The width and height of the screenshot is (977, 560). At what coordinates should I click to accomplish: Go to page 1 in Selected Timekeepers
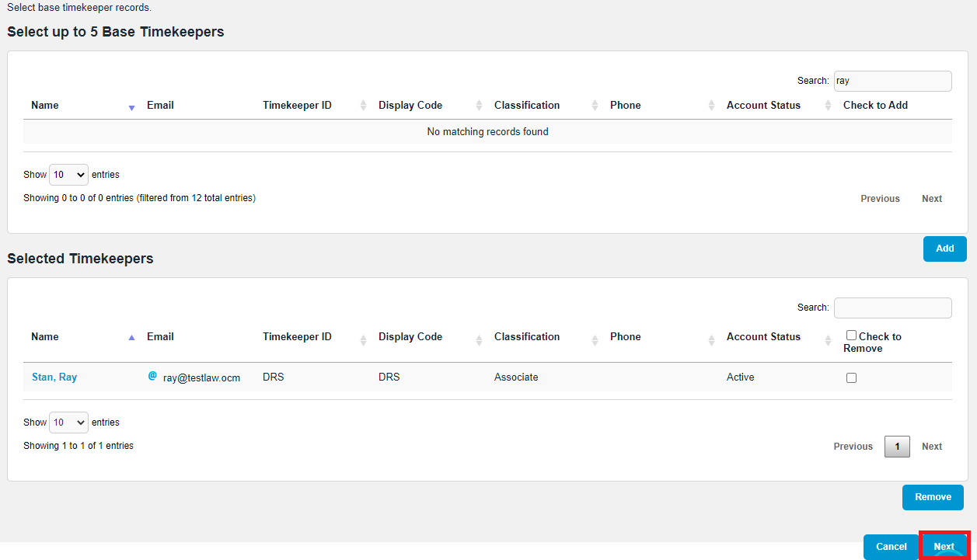[897, 447]
